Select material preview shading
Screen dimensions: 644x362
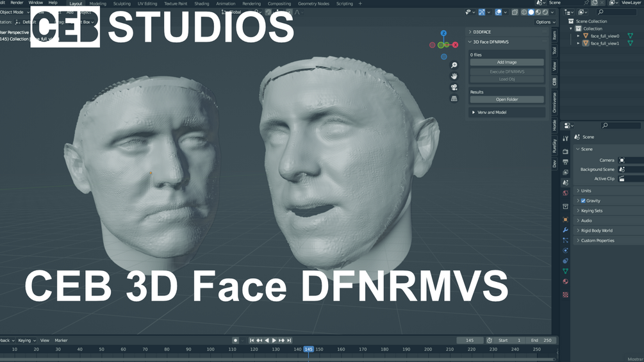coord(538,12)
